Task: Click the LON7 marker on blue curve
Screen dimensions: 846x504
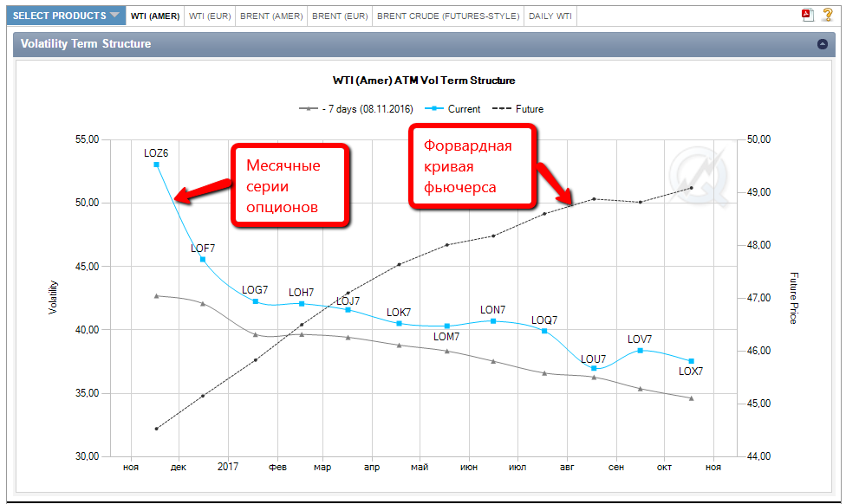Action: [492, 321]
